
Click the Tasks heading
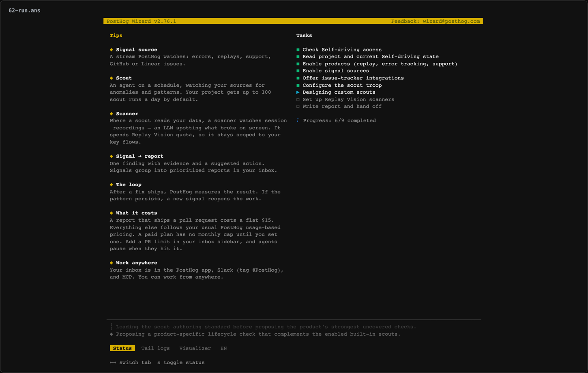pyautogui.click(x=304, y=36)
